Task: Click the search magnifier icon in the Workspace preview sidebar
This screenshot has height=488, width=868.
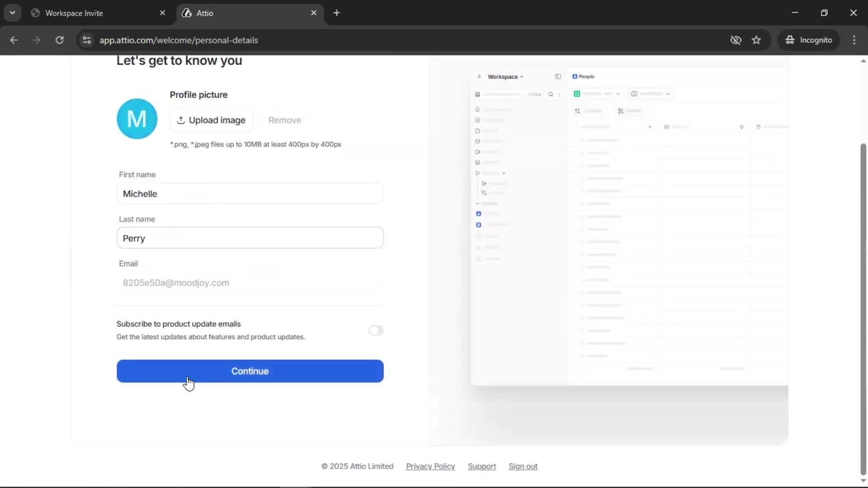Action: [551, 94]
